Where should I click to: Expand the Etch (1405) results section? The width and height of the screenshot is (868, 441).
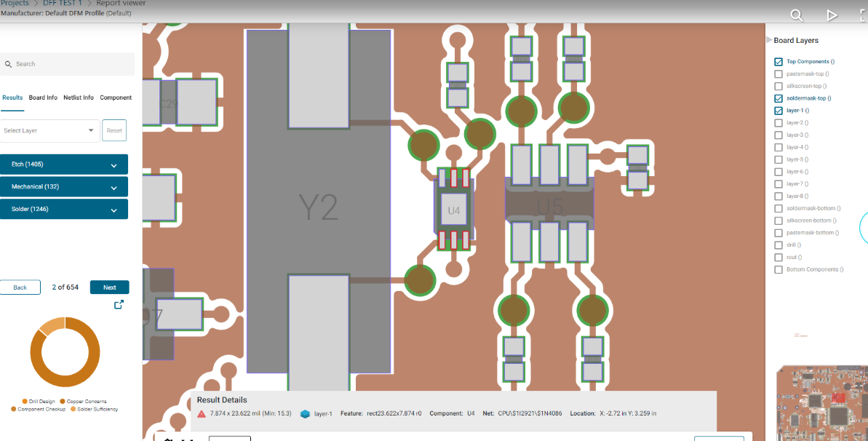[x=64, y=164]
